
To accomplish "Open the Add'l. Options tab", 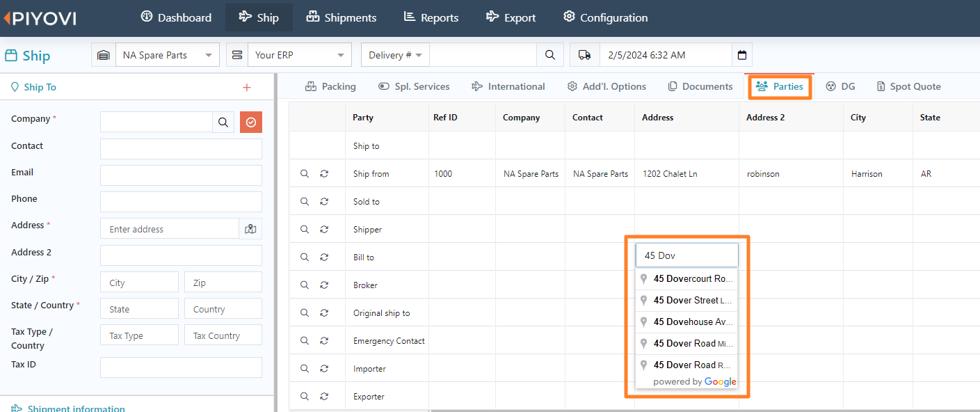I will coord(607,86).
